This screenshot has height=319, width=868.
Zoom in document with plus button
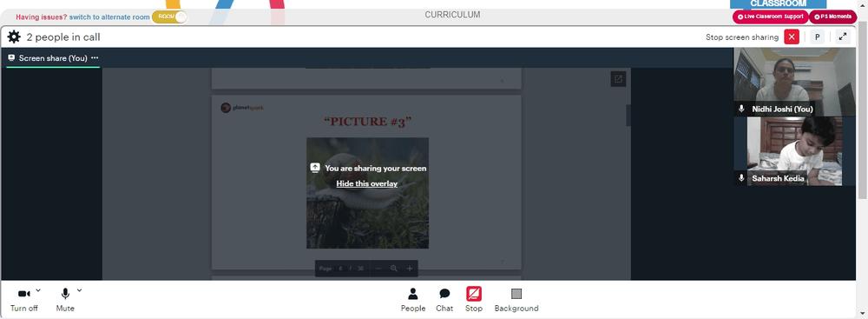pos(410,269)
